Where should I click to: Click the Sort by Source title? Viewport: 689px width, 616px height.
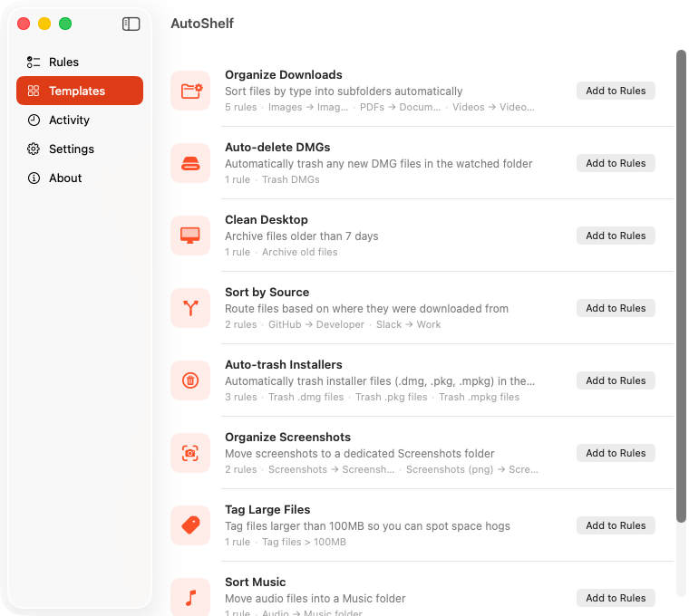267,292
